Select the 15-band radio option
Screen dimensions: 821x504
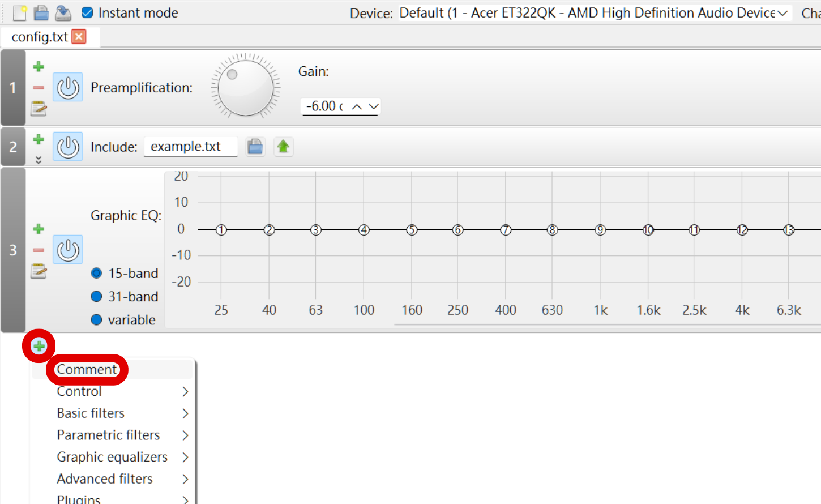97,274
